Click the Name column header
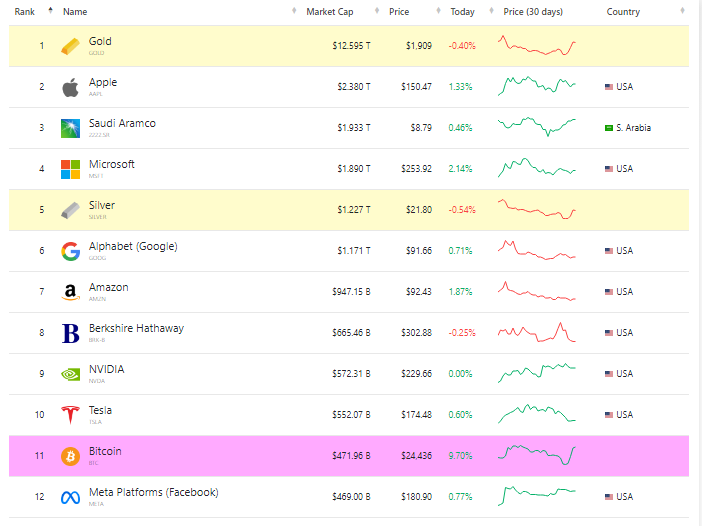702x526 pixels. tap(75, 12)
